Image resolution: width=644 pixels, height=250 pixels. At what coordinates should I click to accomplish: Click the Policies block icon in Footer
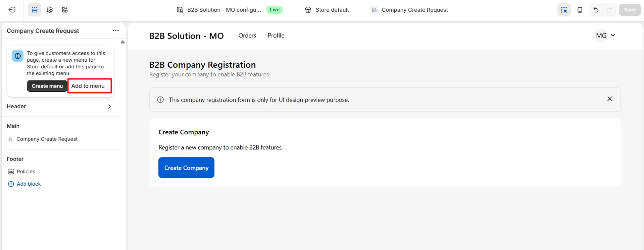[11, 172]
